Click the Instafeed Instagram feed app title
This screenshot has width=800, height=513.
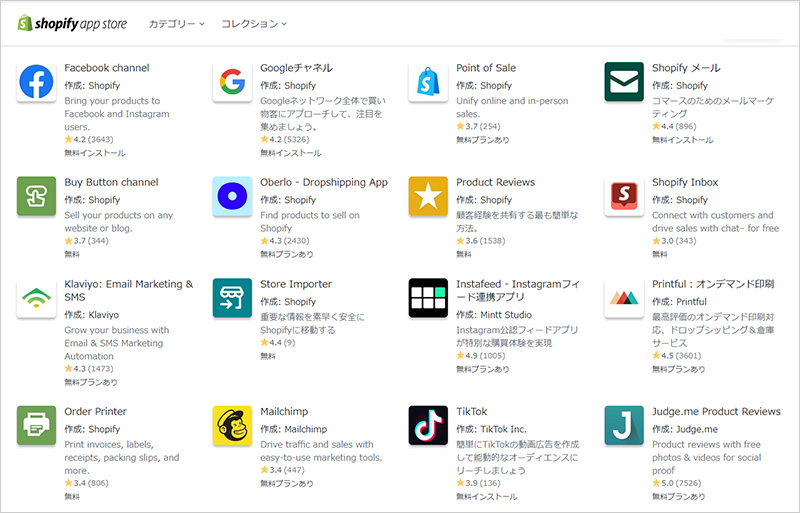pyautogui.click(x=518, y=290)
